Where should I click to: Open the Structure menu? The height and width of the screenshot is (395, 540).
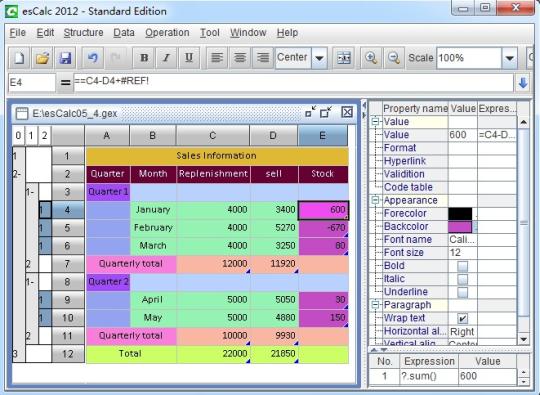click(x=83, y=33)
